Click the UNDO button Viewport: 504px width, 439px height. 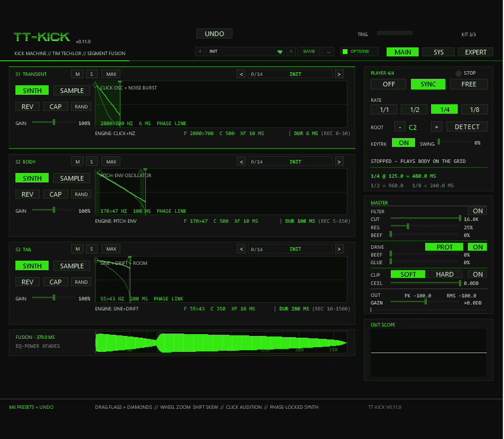pyautogui.click(x=214, y=34)
